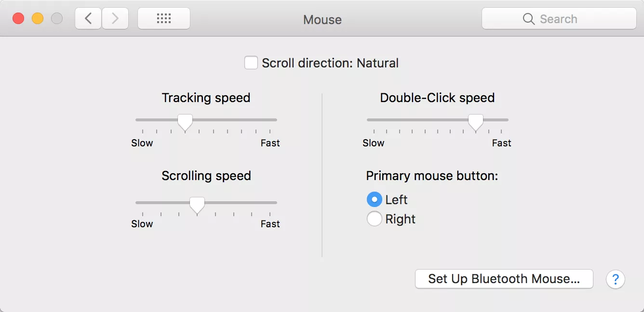
Task: Set Scrolling speed to Fast end
Action: click(x=270, y=203)
